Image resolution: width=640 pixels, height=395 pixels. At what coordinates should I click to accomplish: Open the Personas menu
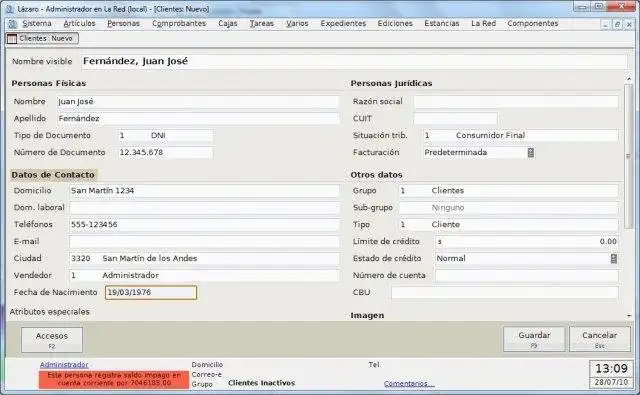coord(123,24)
